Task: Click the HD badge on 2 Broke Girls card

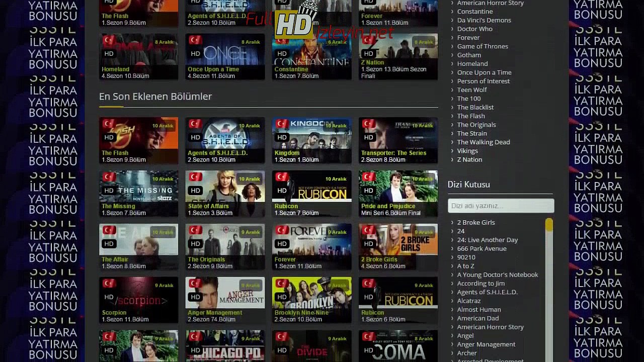Action: [x=368, y=244]
